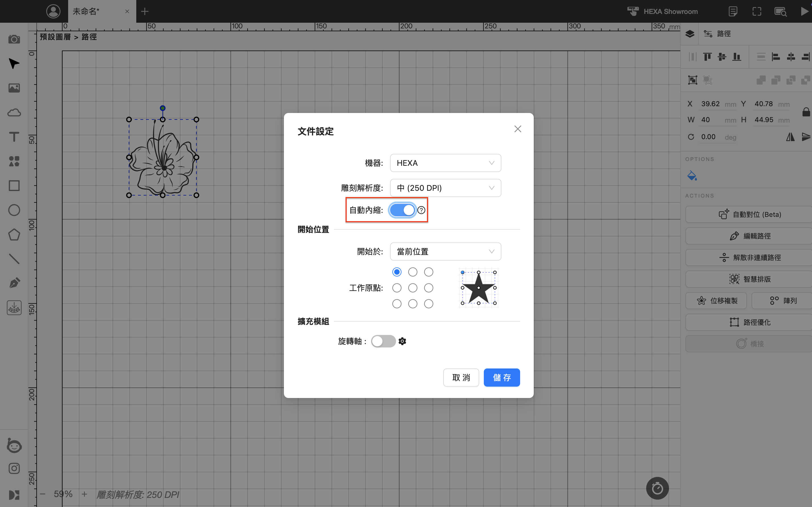Screen dimensions: 812x507
Task: Add a new tab with plus
Action: [x=145, y=11]
